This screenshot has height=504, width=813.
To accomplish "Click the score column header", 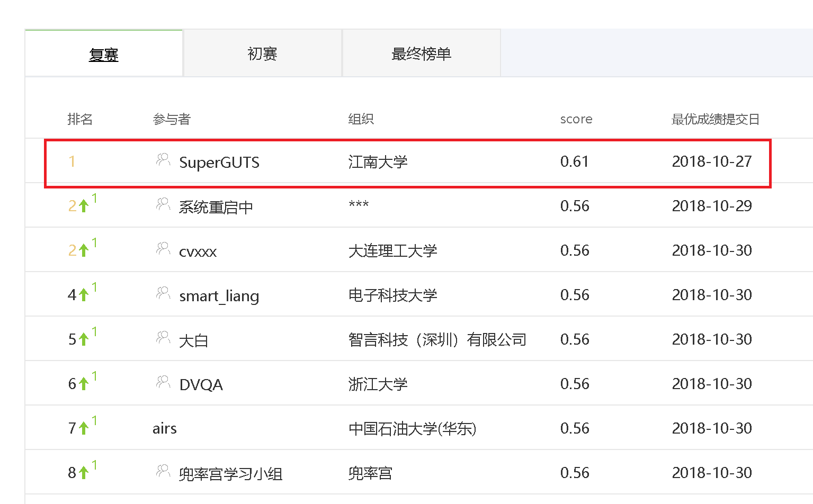I will point(576,119).
